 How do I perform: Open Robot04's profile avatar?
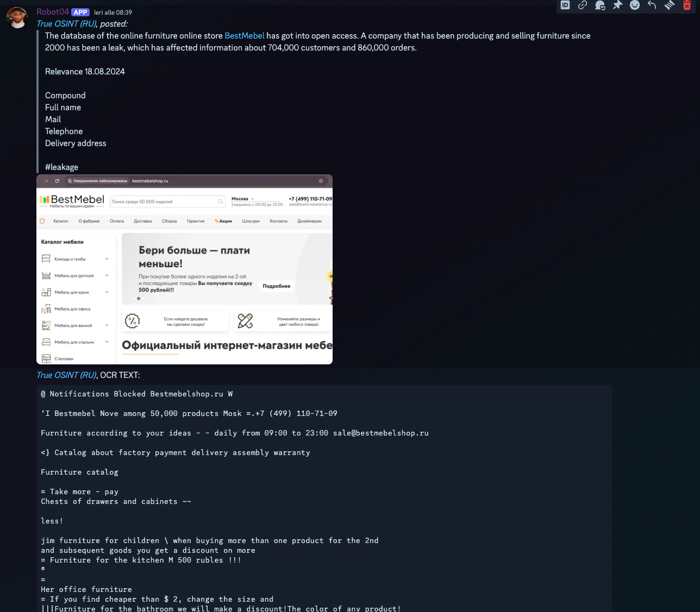coord(17,18)
